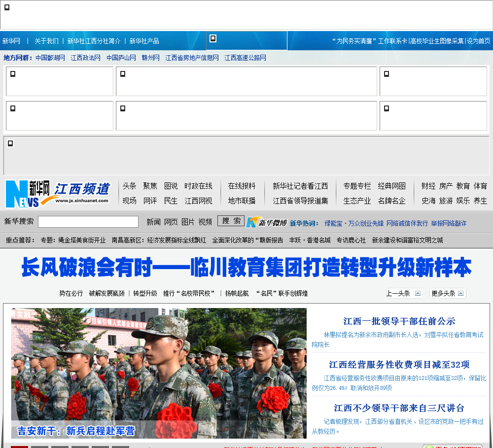Click the Xinhua News 江西频道 logo
The height and width of the screenshot is (448, 493).
coord(58,194)
